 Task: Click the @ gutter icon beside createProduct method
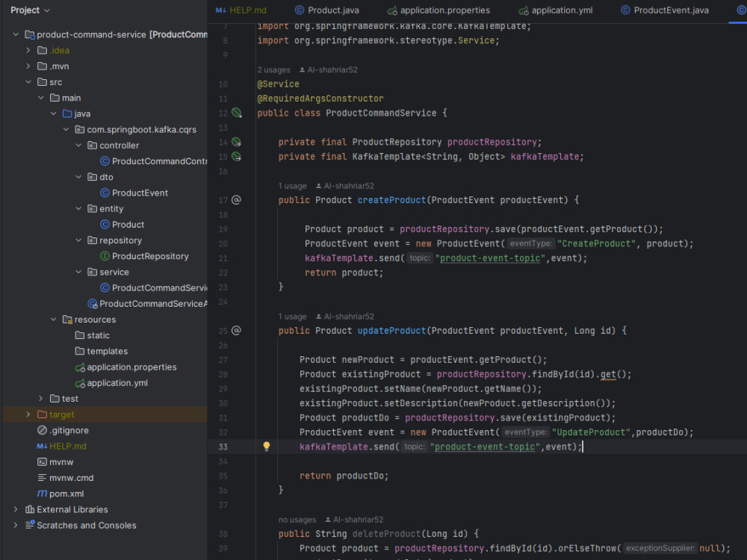click(237, 199)
